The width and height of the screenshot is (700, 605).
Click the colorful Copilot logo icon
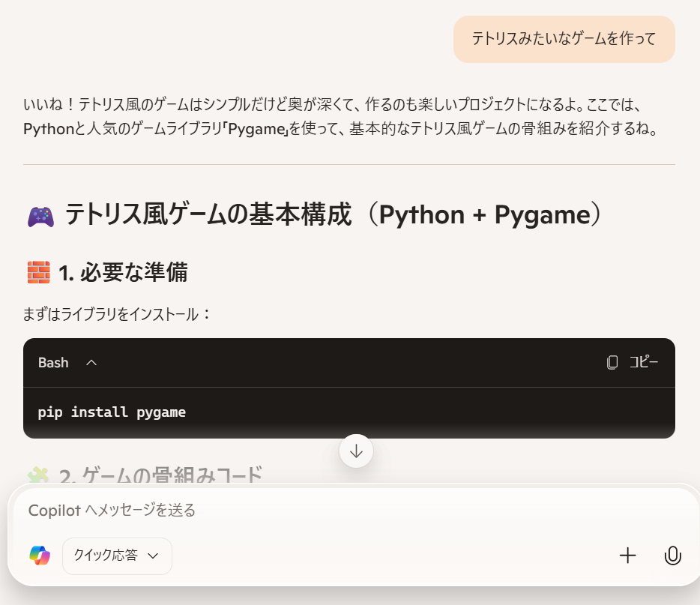point(40,556)
